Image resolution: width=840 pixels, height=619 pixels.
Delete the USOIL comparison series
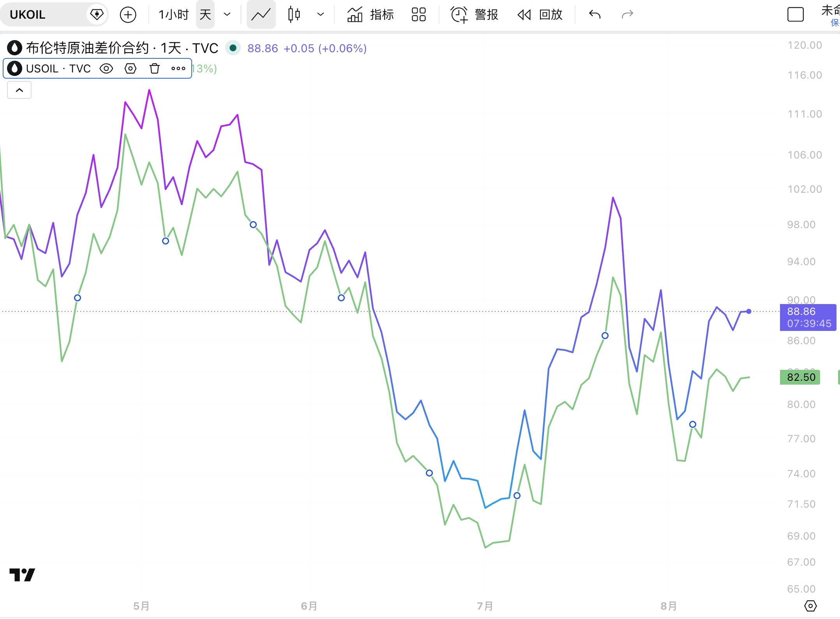(155, 69)
